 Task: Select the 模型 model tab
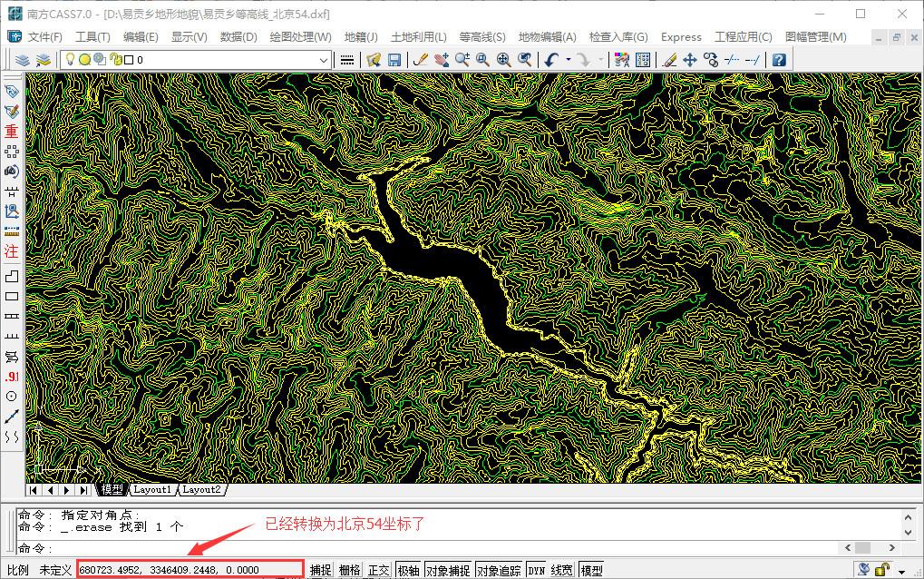(112, 489)
